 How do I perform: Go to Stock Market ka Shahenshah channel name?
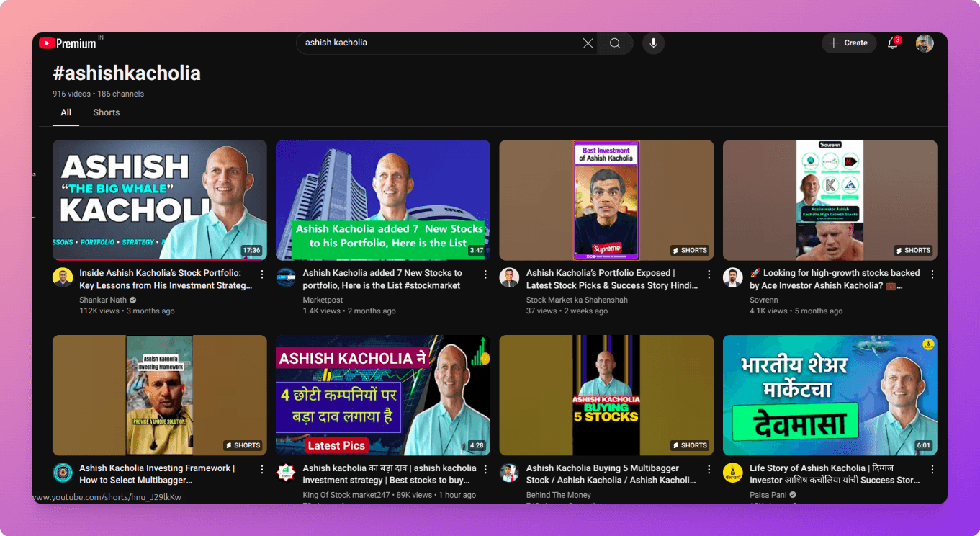click(577, 300)
